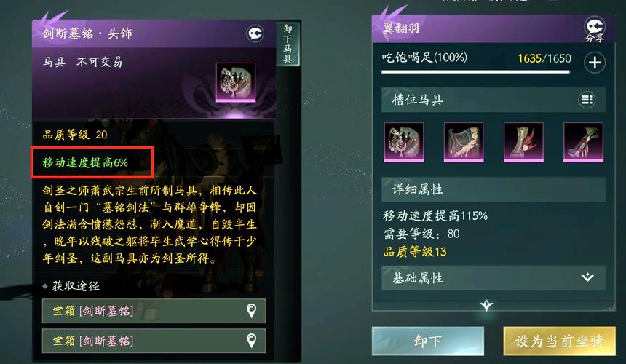Click the headpiece item thumbnail in left panel
This screenshot has width=626, height=364.
[x=236, y=82]
